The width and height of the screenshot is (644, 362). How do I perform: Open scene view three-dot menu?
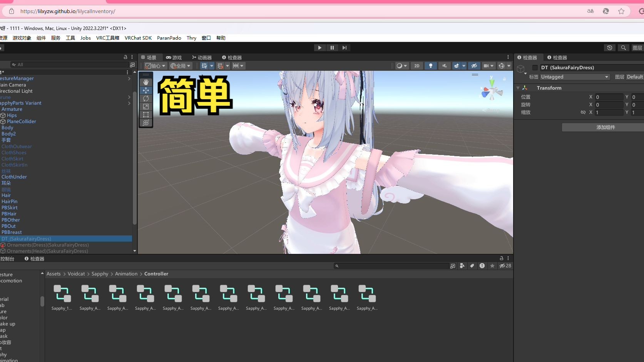pyautogui.click(x=508, y=57)
